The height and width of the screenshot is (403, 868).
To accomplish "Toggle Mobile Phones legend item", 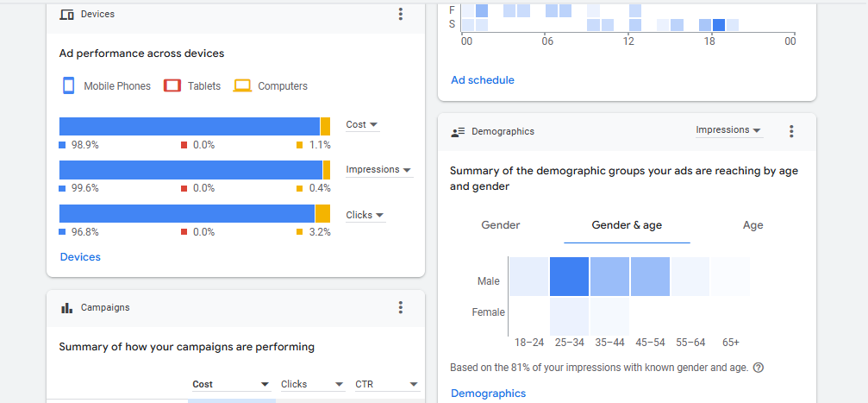I will coord(106,86).
